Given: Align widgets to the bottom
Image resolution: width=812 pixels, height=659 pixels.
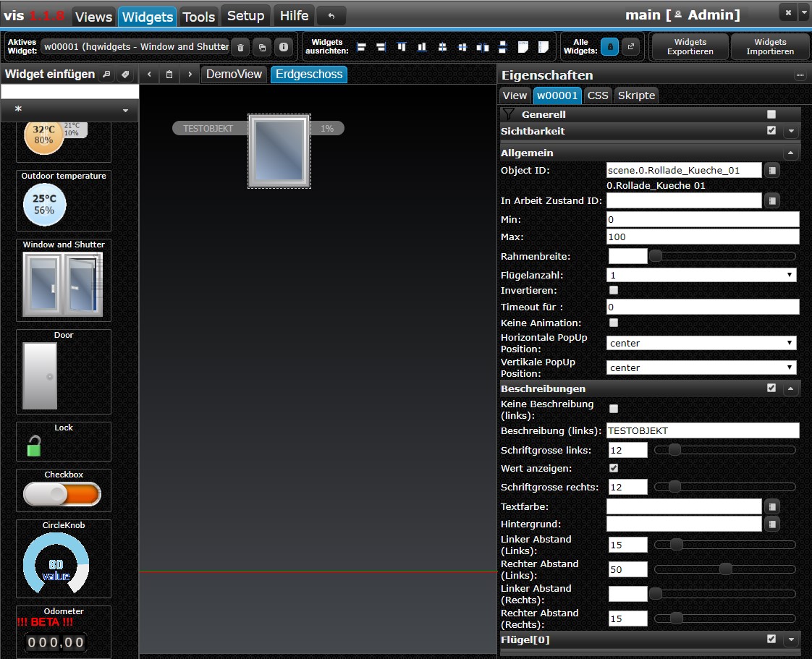Looking at the screenshot, I should coord(422,47).
